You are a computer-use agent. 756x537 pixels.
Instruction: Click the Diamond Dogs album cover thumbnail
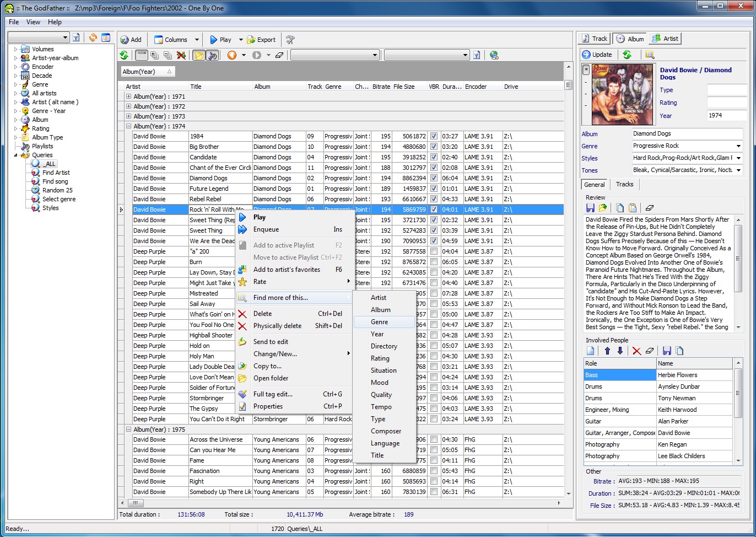point(622,95)
